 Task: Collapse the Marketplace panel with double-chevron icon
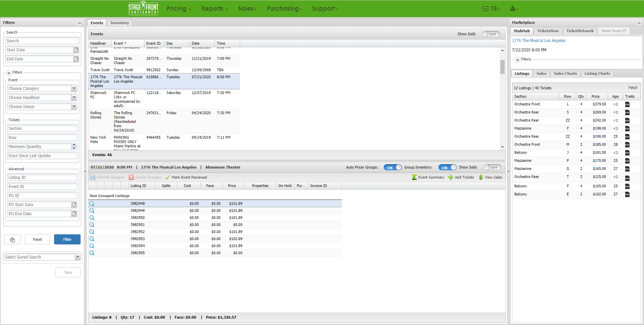(639, 23)
